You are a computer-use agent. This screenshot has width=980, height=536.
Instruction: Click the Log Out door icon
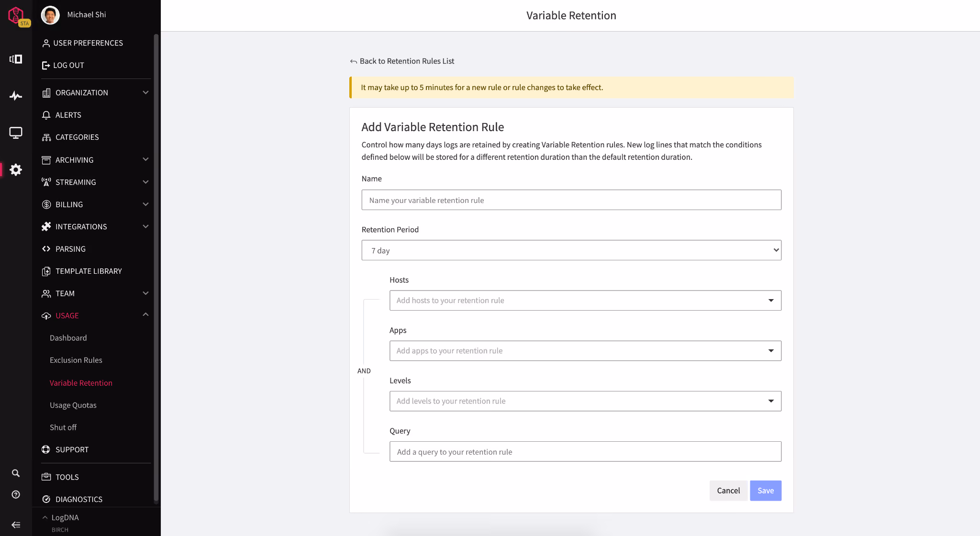pos(46,65)
